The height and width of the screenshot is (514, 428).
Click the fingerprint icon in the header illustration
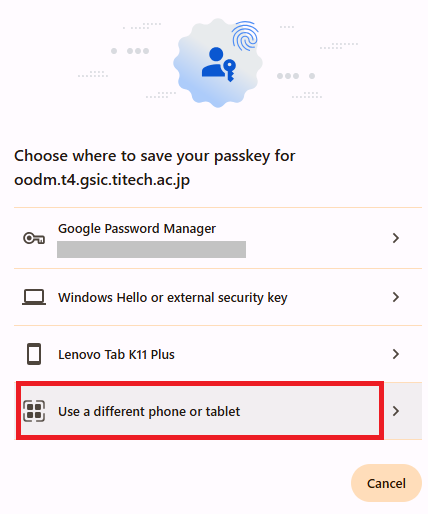pyautogui.click(x=245, y=36)
